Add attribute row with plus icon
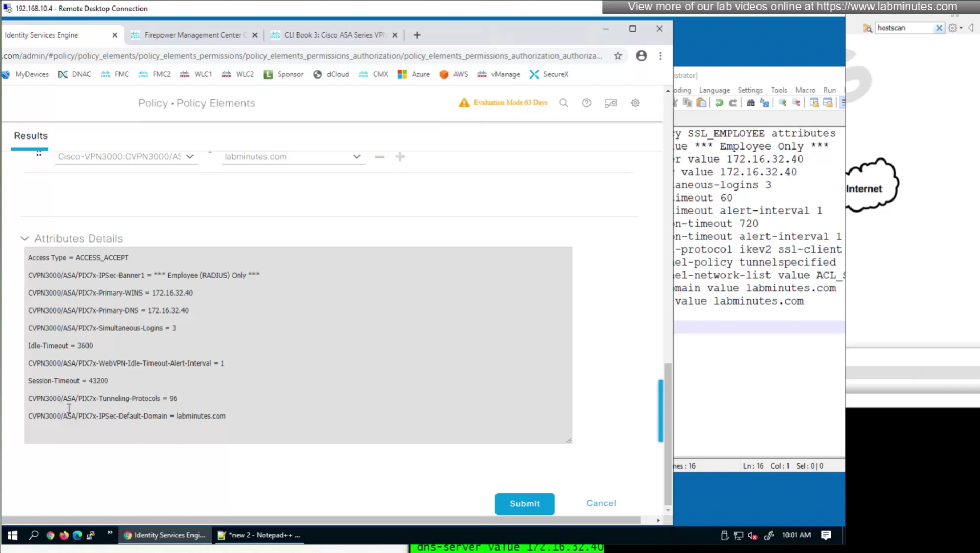The height and width of the screenshot is (553, 980). (x=400, y=157)
